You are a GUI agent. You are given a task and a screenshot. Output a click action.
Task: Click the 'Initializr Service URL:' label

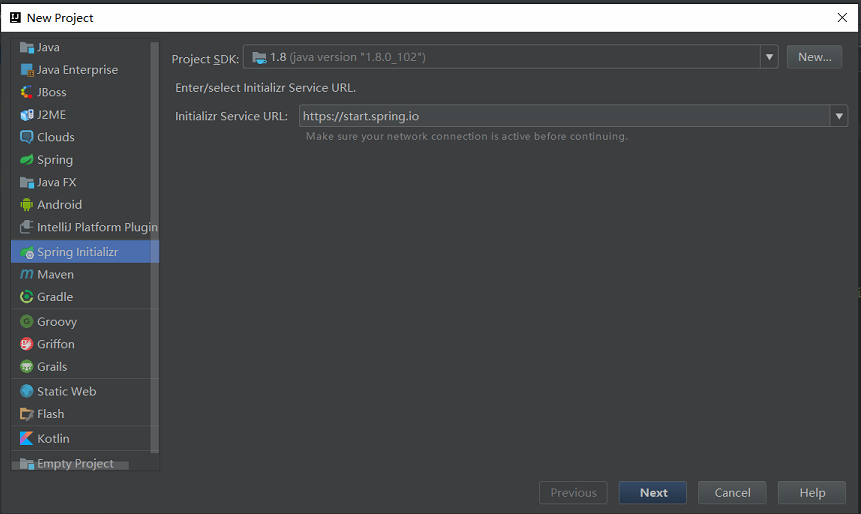coord(231,116)
